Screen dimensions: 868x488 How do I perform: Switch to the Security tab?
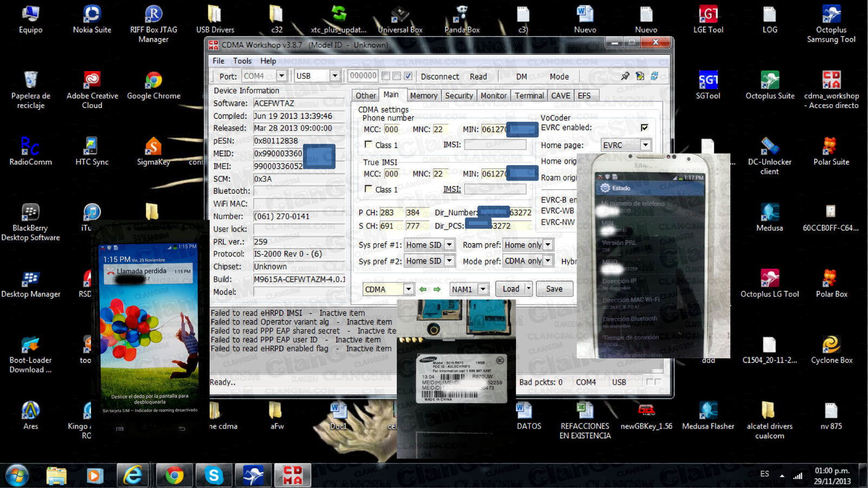point(459,96)
